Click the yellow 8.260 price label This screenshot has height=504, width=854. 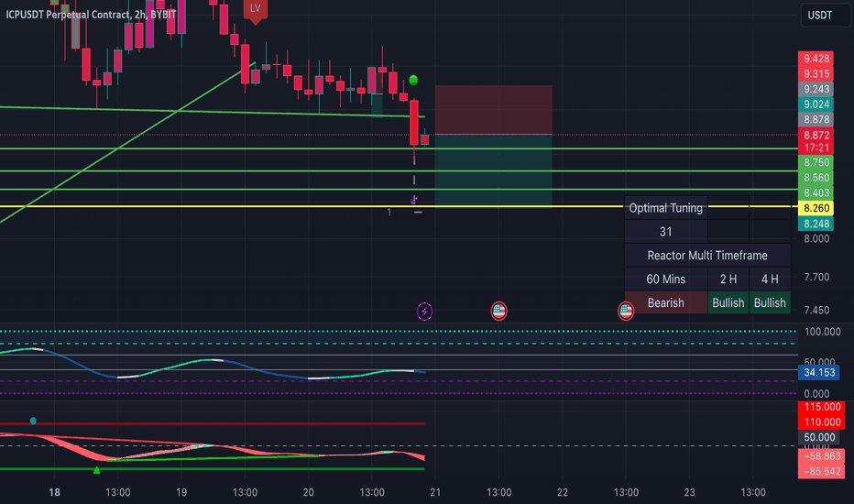tap(816, 208)
